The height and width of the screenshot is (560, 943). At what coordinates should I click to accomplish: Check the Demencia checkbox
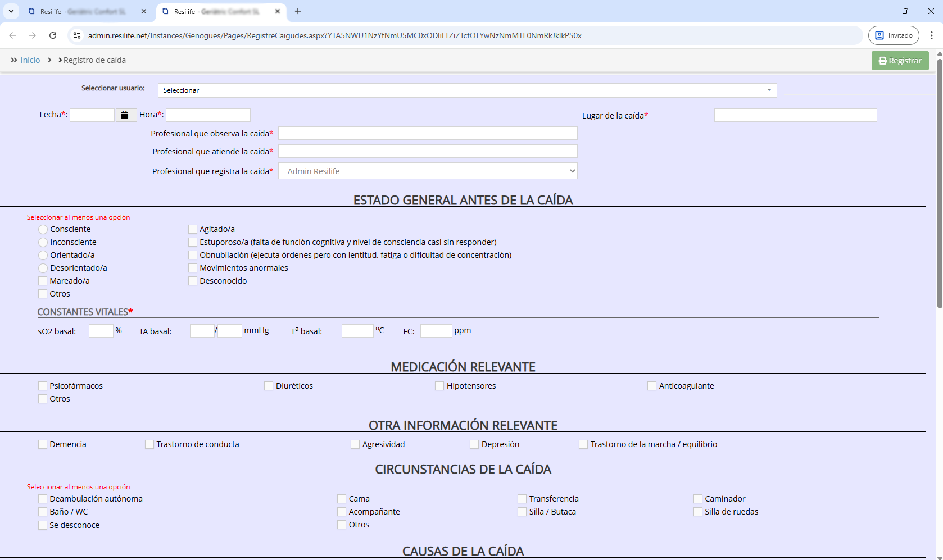[x=43, y=444]
